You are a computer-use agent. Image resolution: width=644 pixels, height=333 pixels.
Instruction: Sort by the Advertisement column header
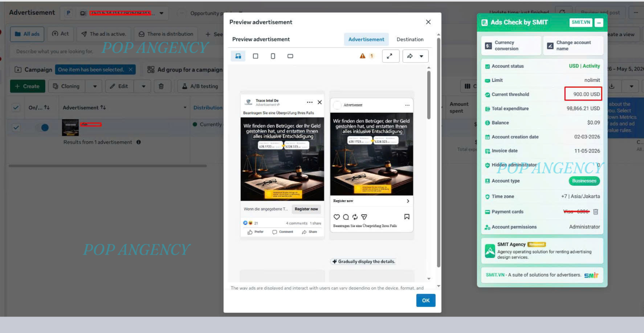click(x=84, y=108)
